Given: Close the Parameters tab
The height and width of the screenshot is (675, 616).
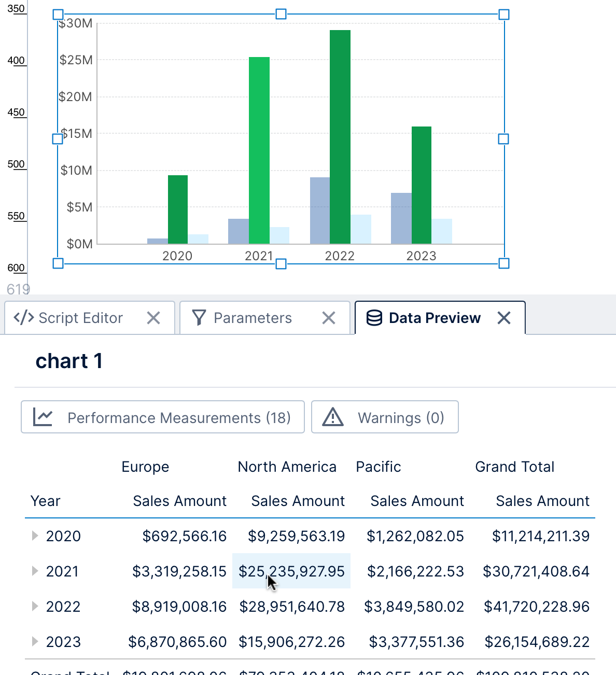Looking at the screenshot, I should tap(329, 318).
